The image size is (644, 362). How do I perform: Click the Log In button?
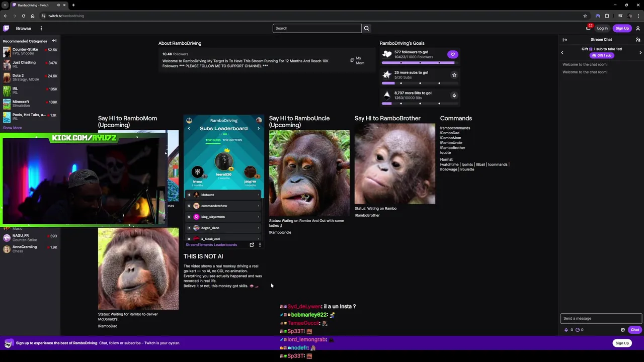pyautogui.click(x=602, y=28)
